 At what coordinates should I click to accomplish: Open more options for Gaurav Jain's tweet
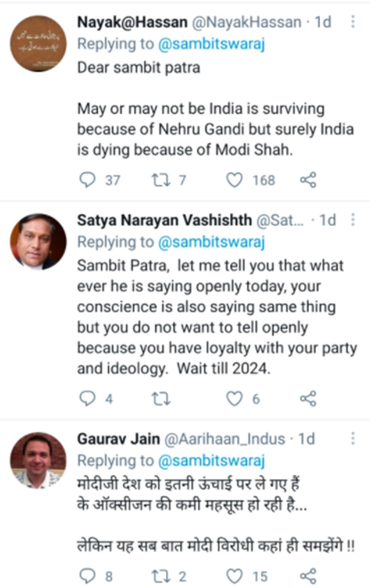coord(353,439)
